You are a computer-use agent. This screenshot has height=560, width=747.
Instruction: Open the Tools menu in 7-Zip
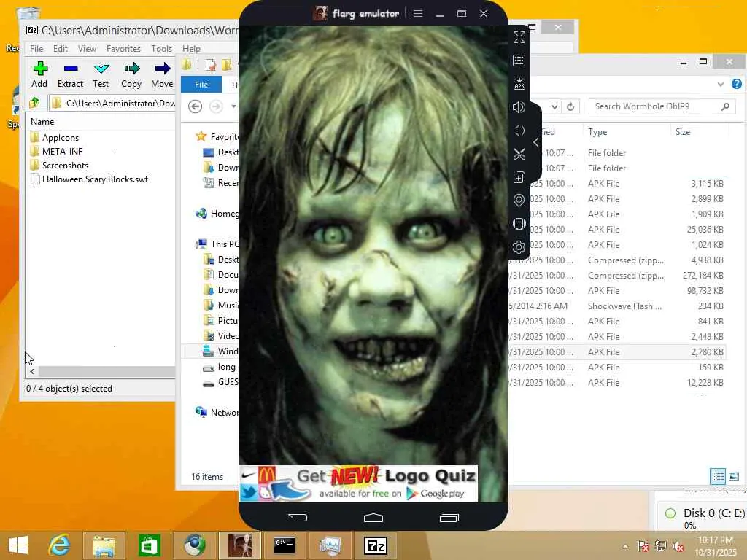tap(161, 49)
